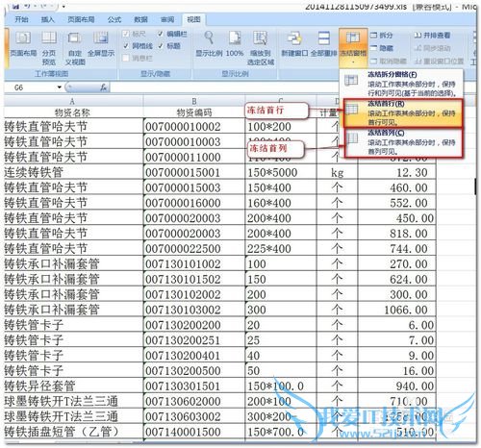Click cell 007000010002
This screenshot has height=448, width=481.
point(194,127)
